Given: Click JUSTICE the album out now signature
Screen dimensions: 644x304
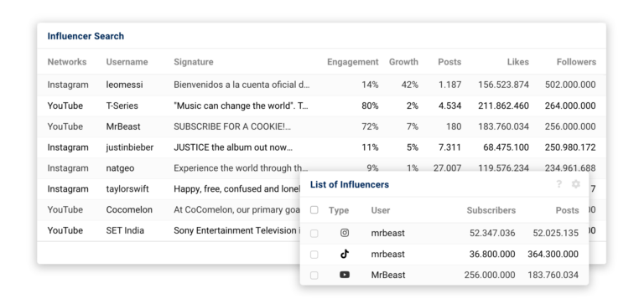Looking at the screenshot, I should click(x=233, y=147).
